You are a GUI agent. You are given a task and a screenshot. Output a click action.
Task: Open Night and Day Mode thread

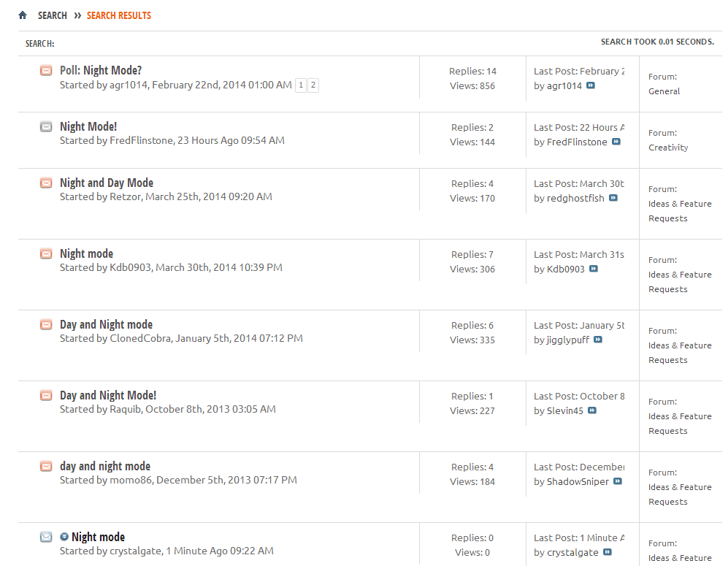(x=107, y=183)
